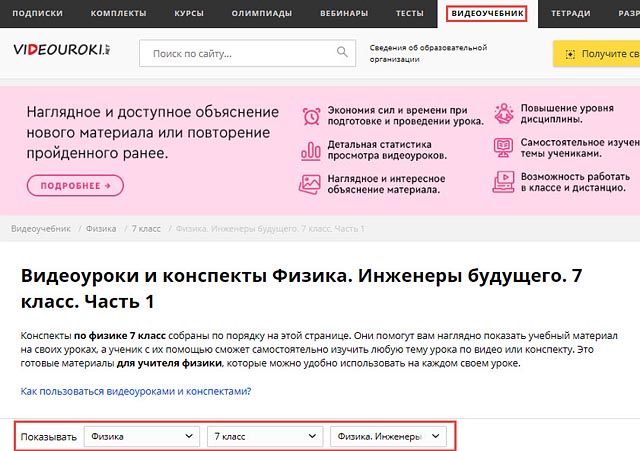This screenshot has height=451, width=640.
Task: Click the Видеоучебник breadcrumb link
Action: [41, 229]
